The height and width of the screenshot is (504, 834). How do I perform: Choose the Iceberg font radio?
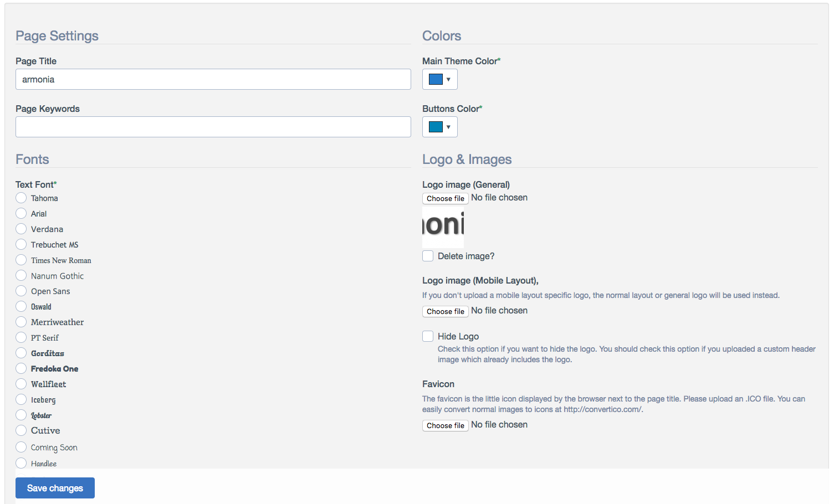pos(21,399)
